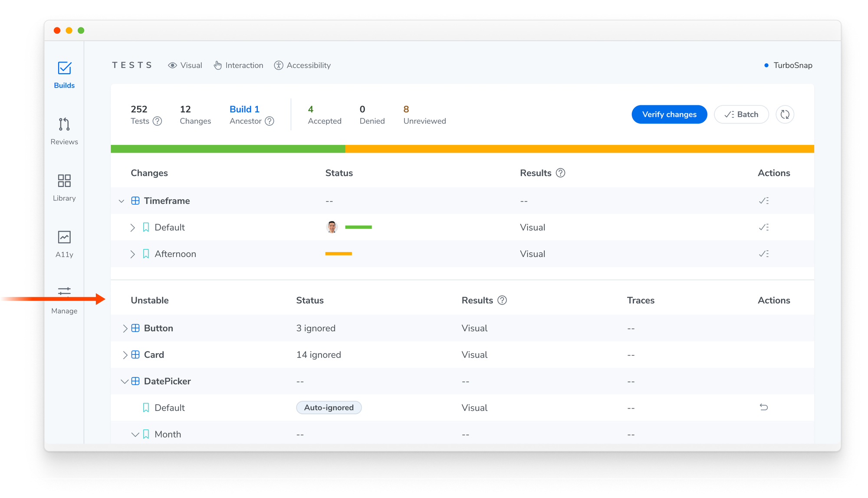Open the Manage settings icon

[64, 300]
